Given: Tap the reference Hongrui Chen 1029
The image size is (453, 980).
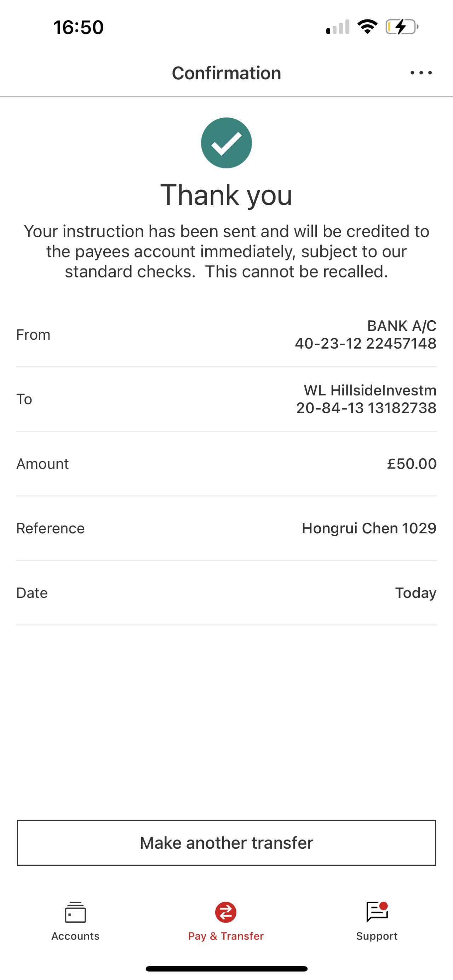Looking at the screenshot, I should pyautogui.click(x=369, y=528).
